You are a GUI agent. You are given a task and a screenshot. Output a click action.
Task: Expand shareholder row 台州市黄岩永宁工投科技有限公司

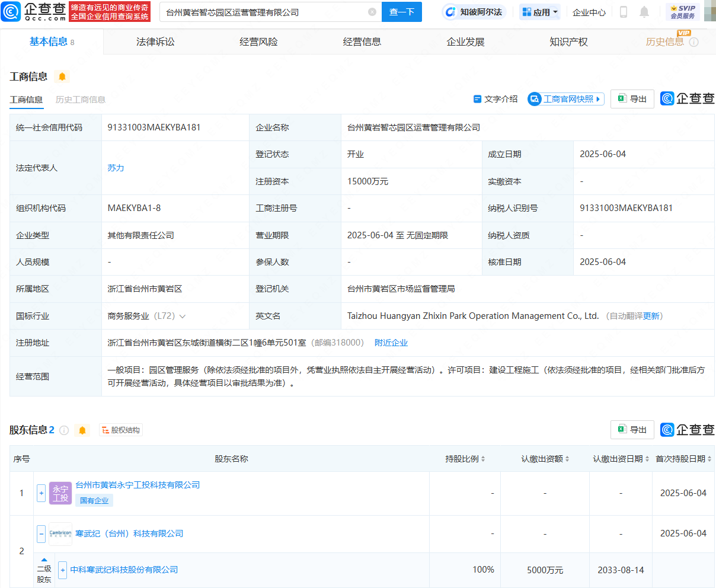coord(41,493)
